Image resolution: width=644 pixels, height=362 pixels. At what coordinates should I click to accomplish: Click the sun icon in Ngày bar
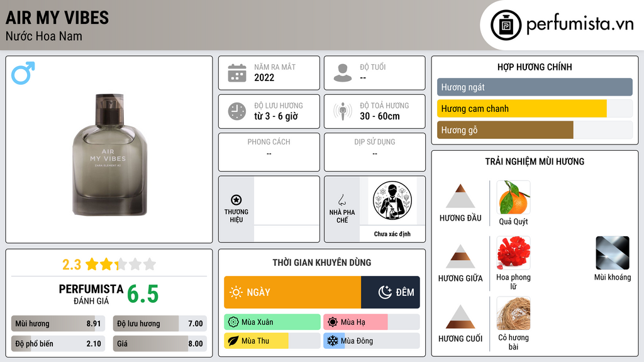pos(236,292)
